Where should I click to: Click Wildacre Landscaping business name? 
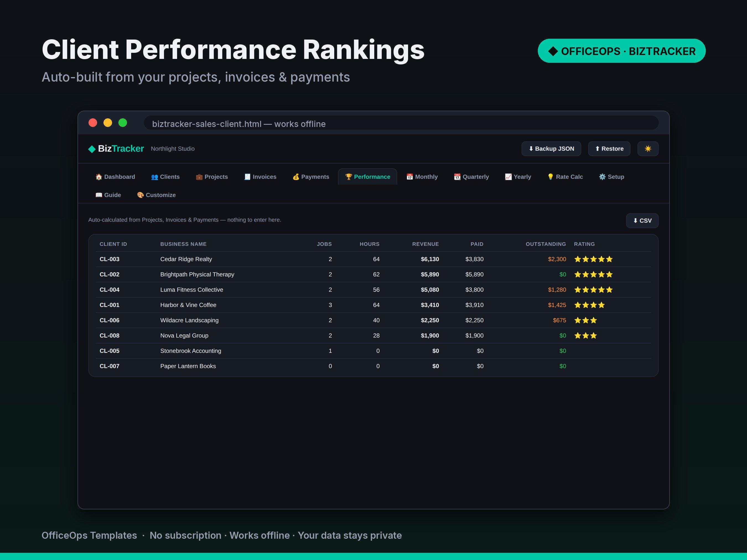click(189, 320)
